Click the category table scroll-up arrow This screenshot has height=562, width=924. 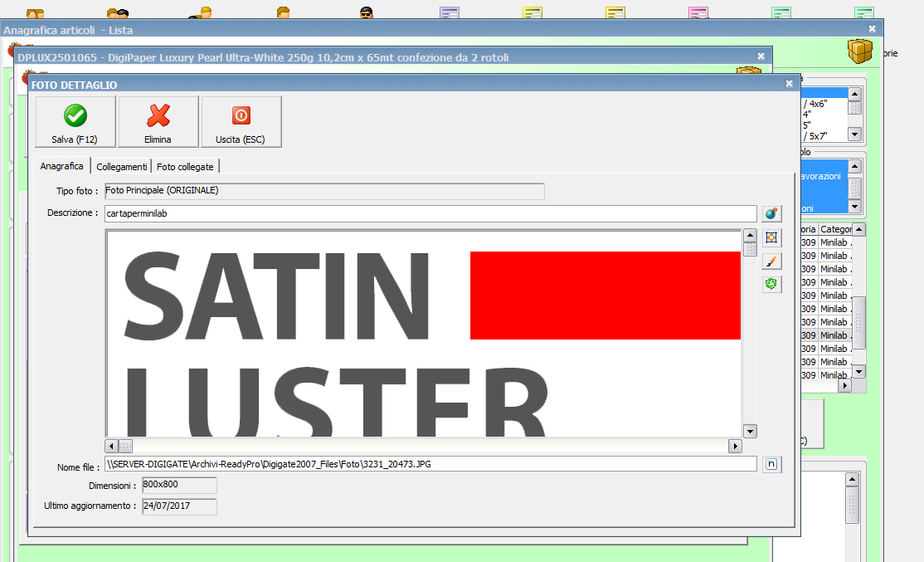point(859,229)
